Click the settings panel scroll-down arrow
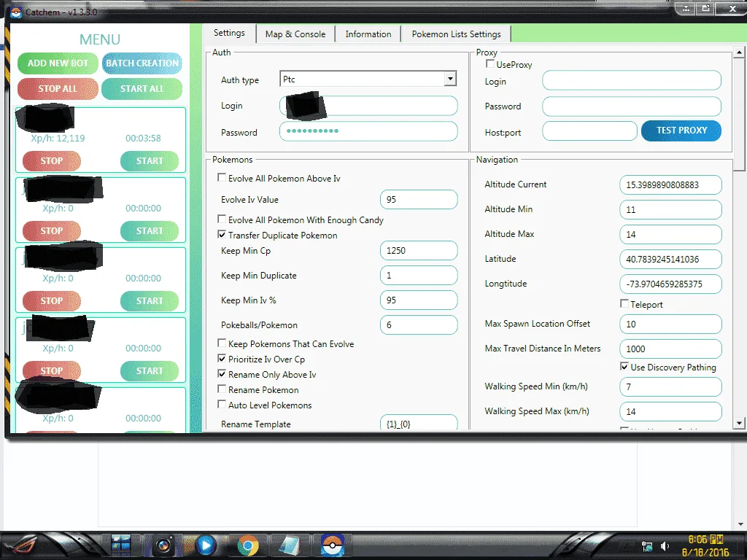Screen dimensions: 747x560 [x=739, y=422]
